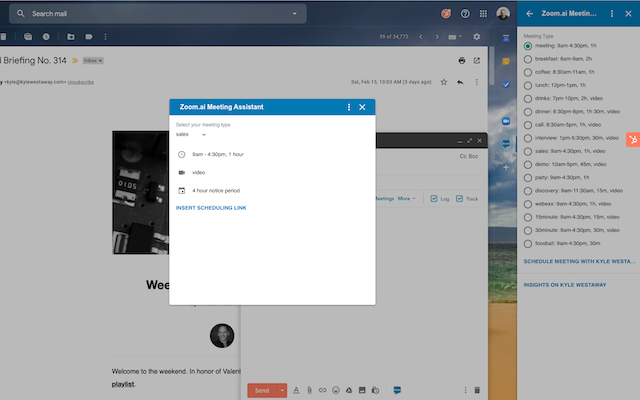Toggle the Log checkbox in compose window

[x=432, y=198]
